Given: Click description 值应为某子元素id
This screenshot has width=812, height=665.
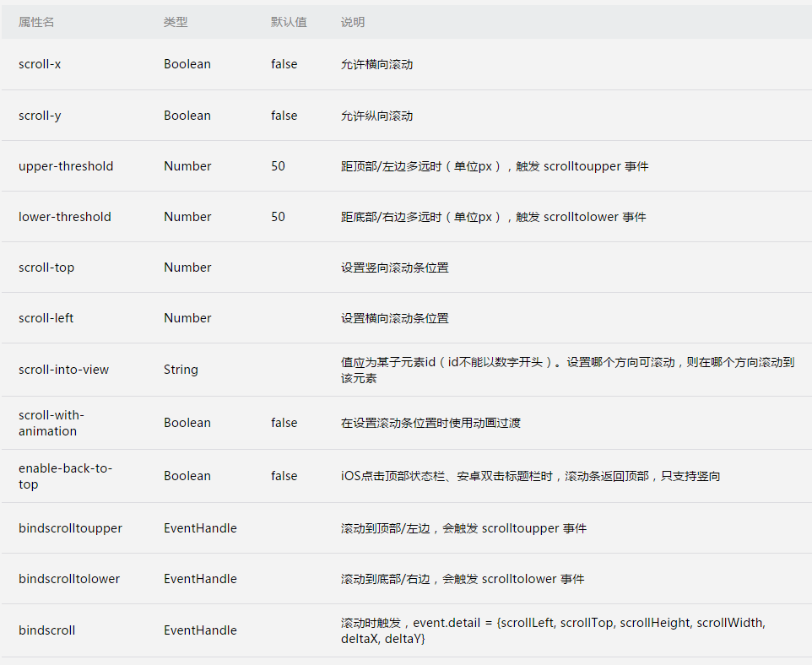Looking at the screenshot, I should (567, 370).
